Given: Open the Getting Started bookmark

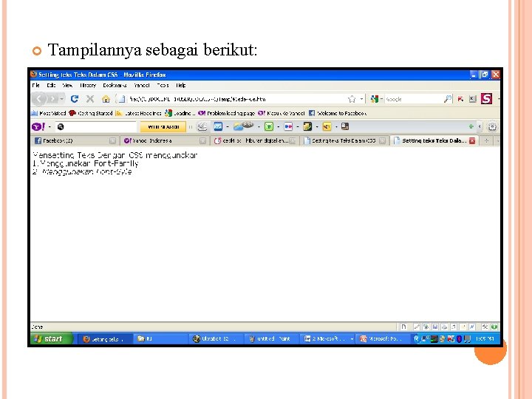Looking at the screenshot, I should (91, 113).
